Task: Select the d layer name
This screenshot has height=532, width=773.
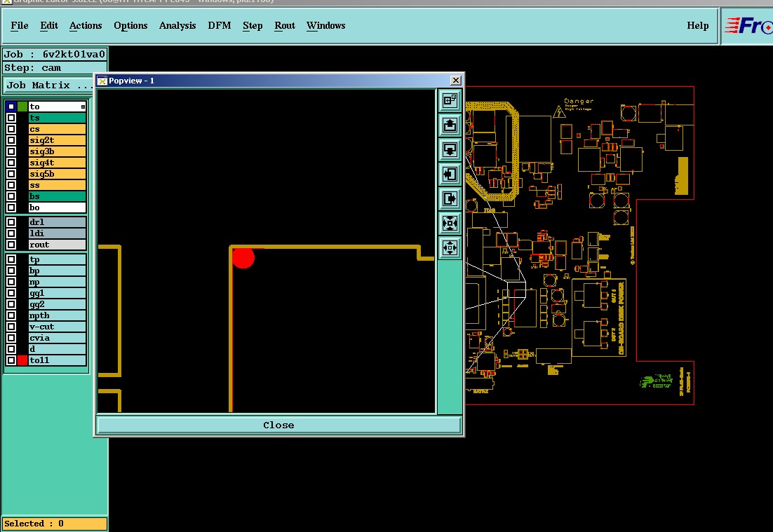Action: [58, 349]
